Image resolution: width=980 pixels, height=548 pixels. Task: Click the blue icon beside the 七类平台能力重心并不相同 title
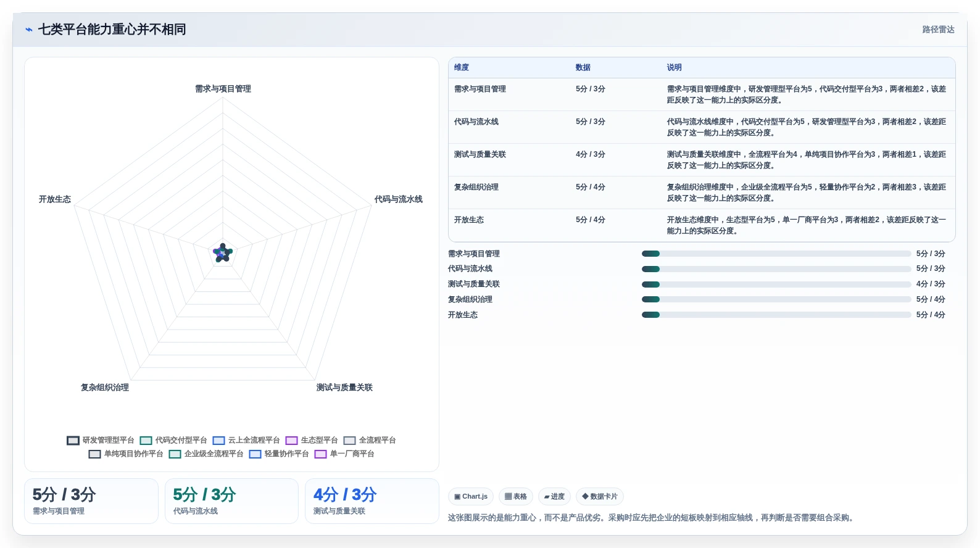pos(28,30)
